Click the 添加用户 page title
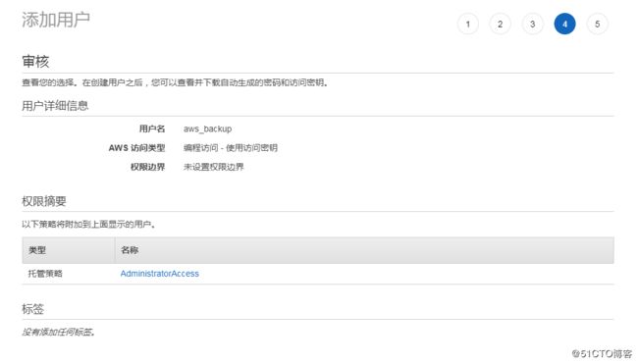This screenshot has width=638, height=364. (56, 20)
